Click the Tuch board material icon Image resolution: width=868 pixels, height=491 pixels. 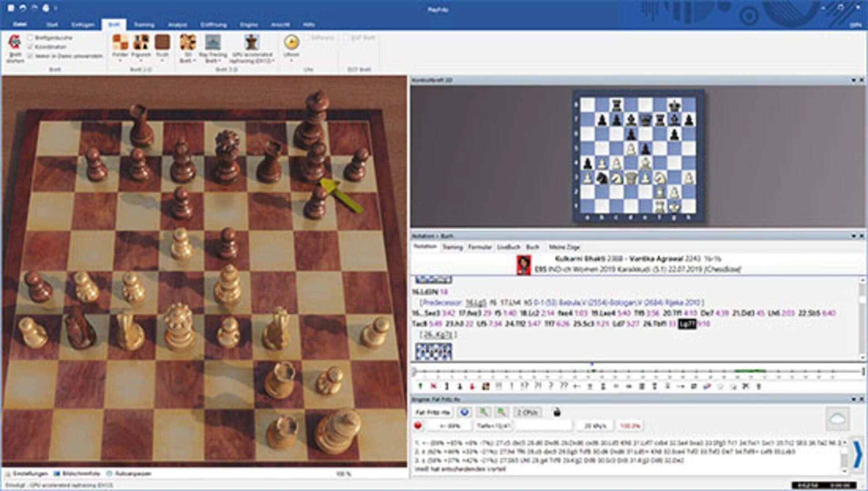pyautogui.click(x=162, y=43)
